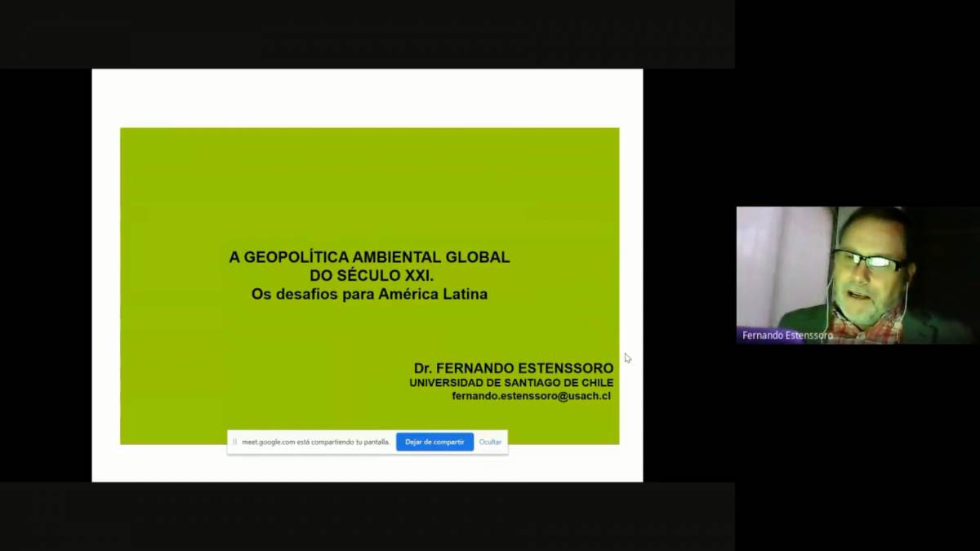The image size is (980, 551).
Task: Click 'UNIVERSIDAD DE SANTIAGO DE CHILE' text
Action: tap(511, 382)
